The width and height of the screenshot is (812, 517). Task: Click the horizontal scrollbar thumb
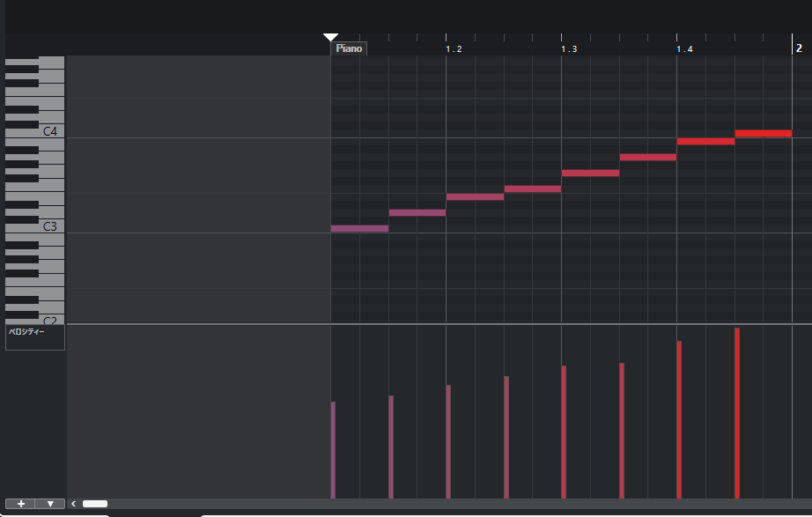[x=95, y=504]
